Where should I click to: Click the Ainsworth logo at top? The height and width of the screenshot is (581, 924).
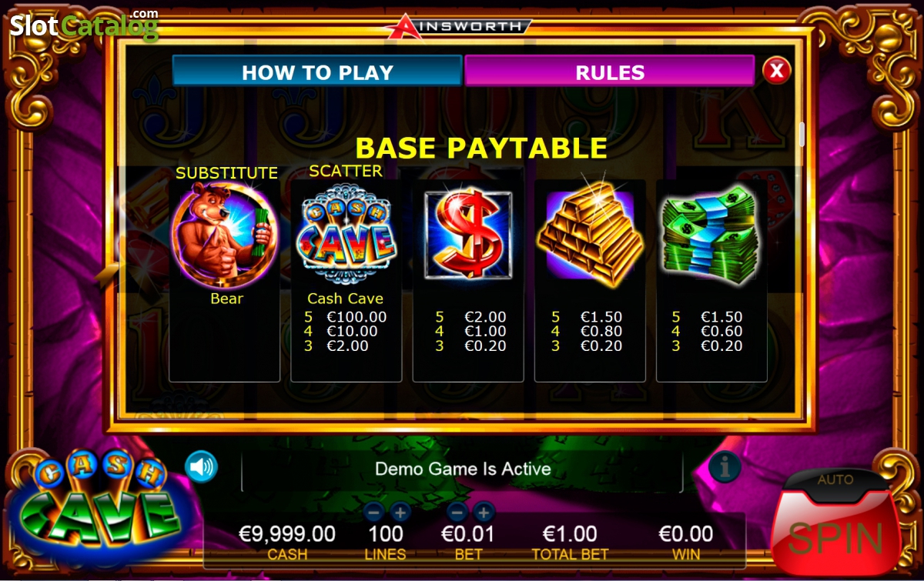(x=458, y=26)
